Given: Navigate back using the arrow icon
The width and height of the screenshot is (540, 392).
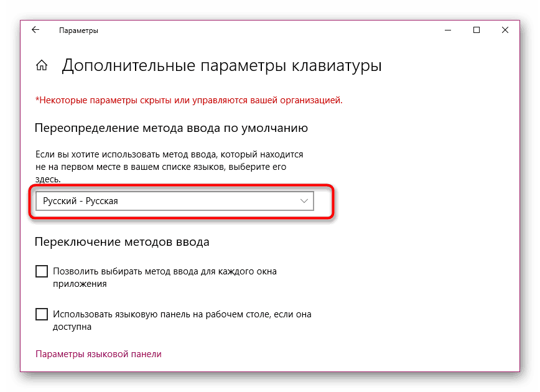Looking at the screenshot, I should point(35,30).
